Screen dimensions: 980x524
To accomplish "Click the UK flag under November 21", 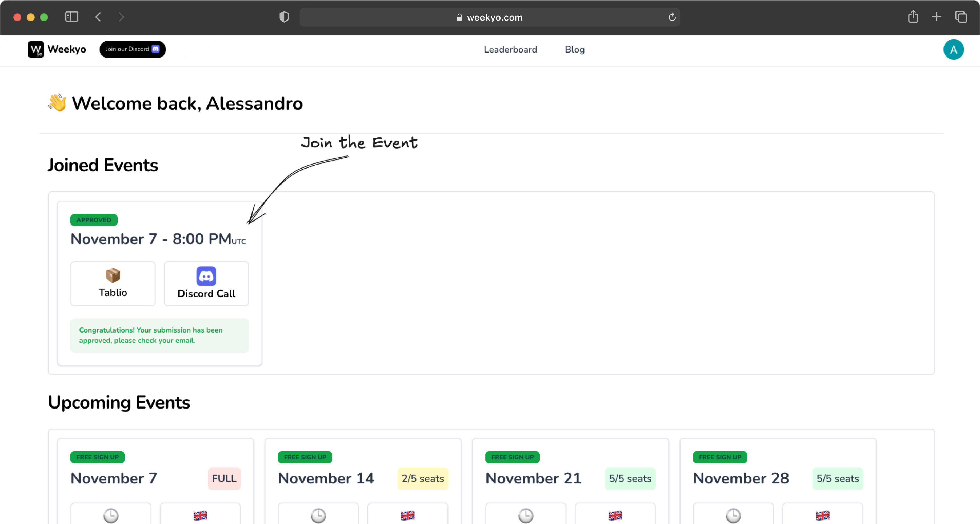I will click(x=615, y=516).
